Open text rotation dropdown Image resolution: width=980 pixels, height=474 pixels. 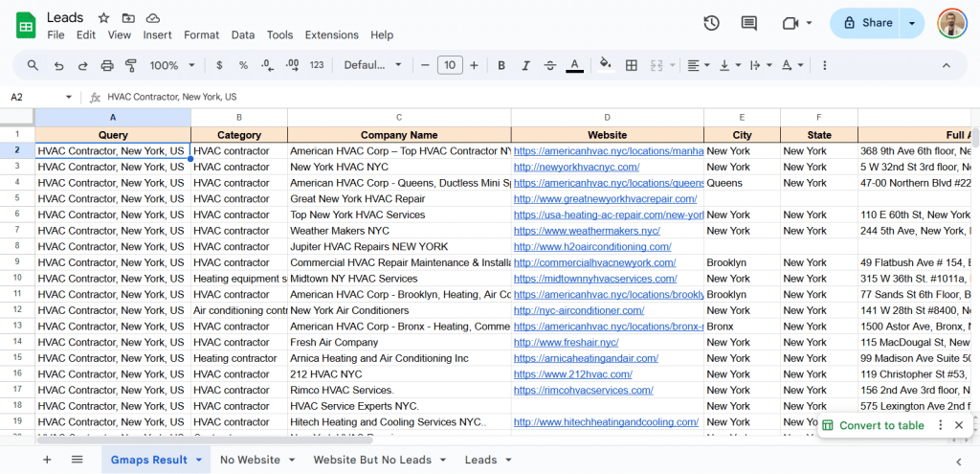[x=791, y=65]
